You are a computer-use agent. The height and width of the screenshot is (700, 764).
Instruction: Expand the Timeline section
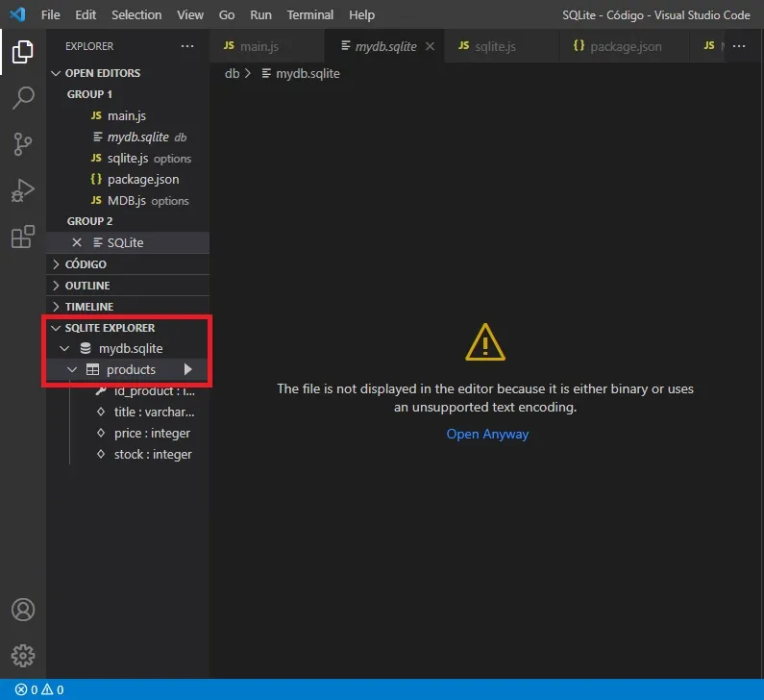(x=128, y=307)
